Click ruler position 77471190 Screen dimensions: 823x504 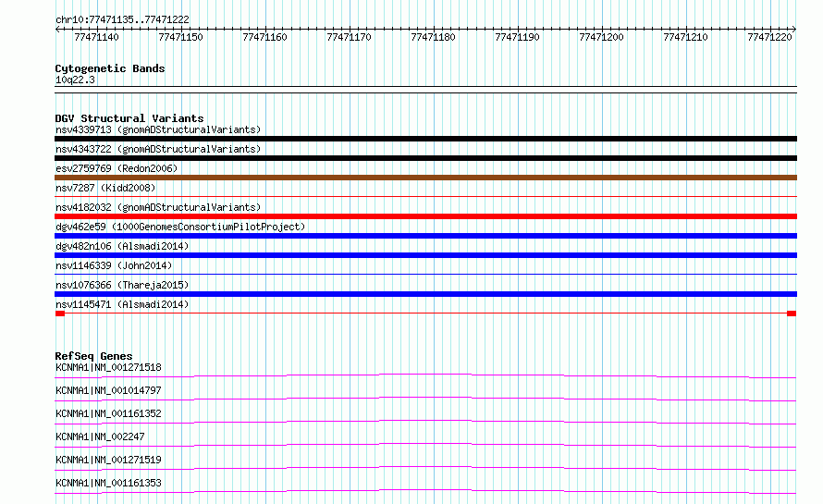pos(517,37)
